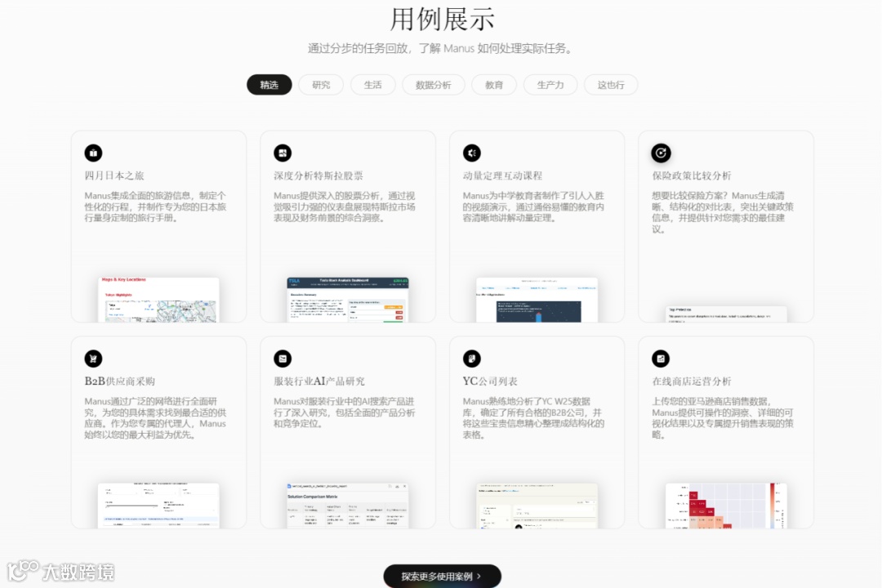Click the Tesla stock dashboard thumbnail
This screenshot has height=588, width=882.
[x=348, y=300]
